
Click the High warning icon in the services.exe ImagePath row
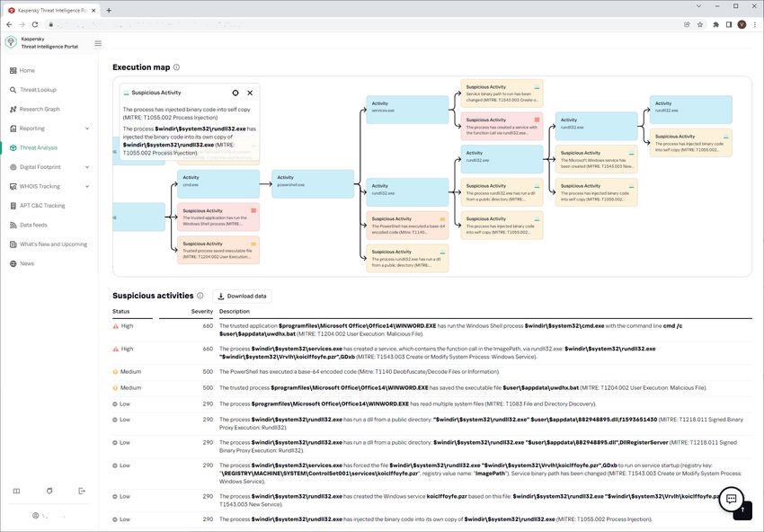[115, 350]
